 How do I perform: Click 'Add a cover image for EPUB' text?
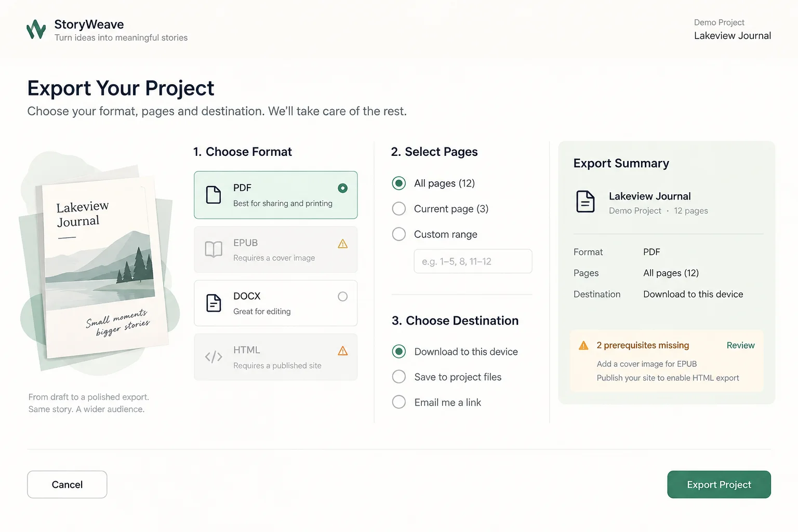pos(647,364)
